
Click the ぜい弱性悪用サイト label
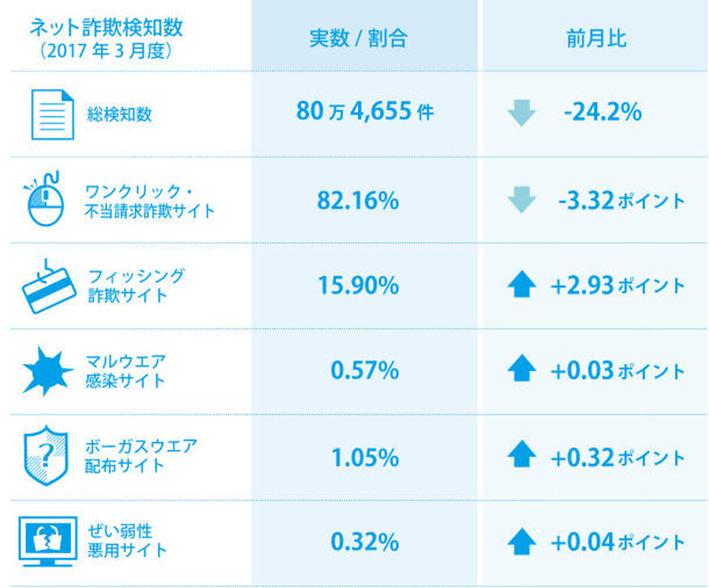[125, 541]
